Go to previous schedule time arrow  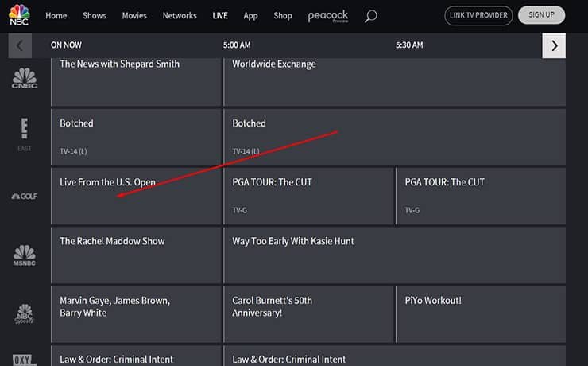click(20, 45)
